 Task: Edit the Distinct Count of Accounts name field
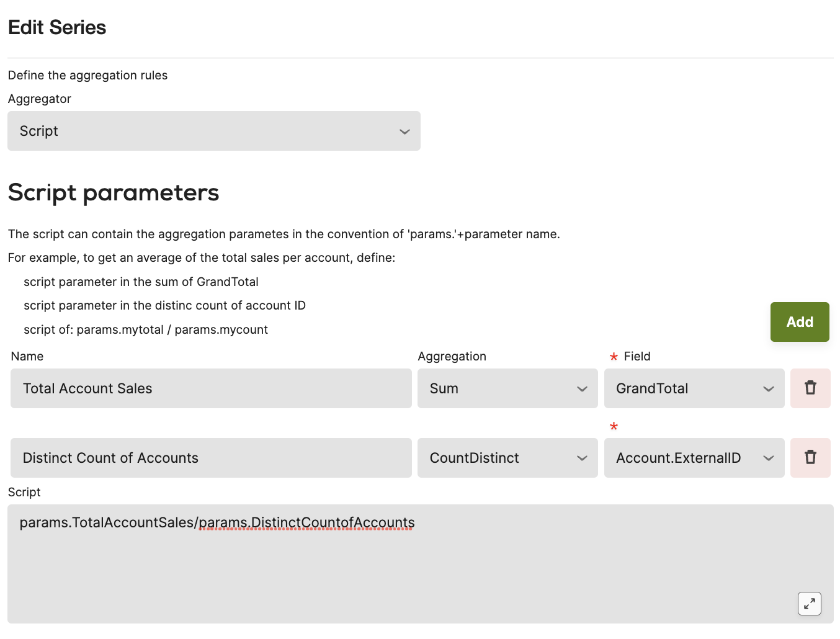coord(211,458)
